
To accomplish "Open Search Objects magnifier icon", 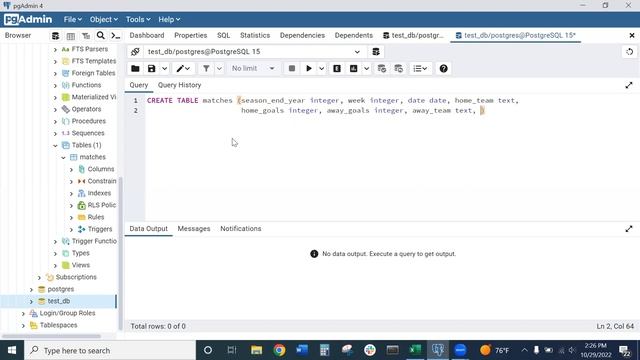I will tap(100, 36).
